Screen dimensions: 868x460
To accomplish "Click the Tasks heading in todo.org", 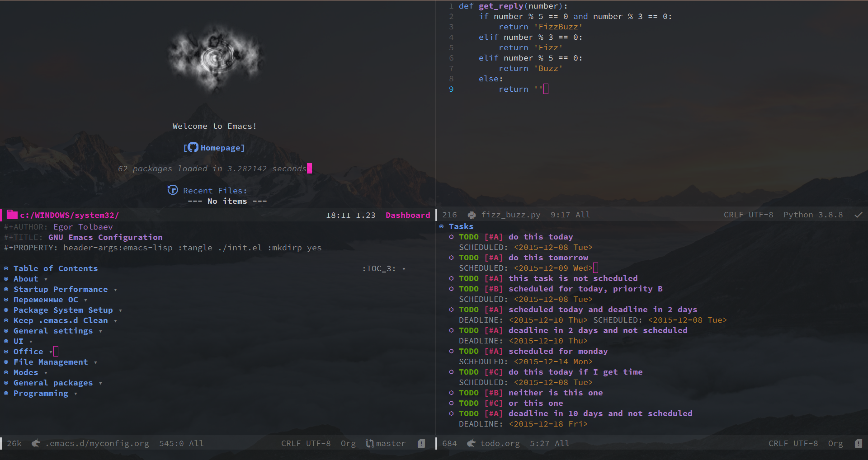I will 461,226.
